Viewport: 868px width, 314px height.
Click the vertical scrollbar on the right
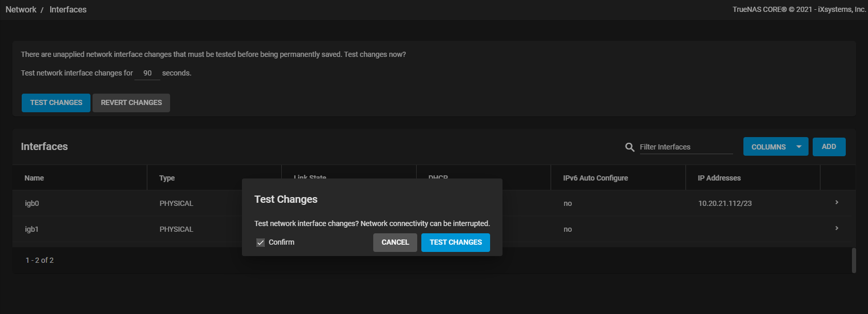pos(854,260)
